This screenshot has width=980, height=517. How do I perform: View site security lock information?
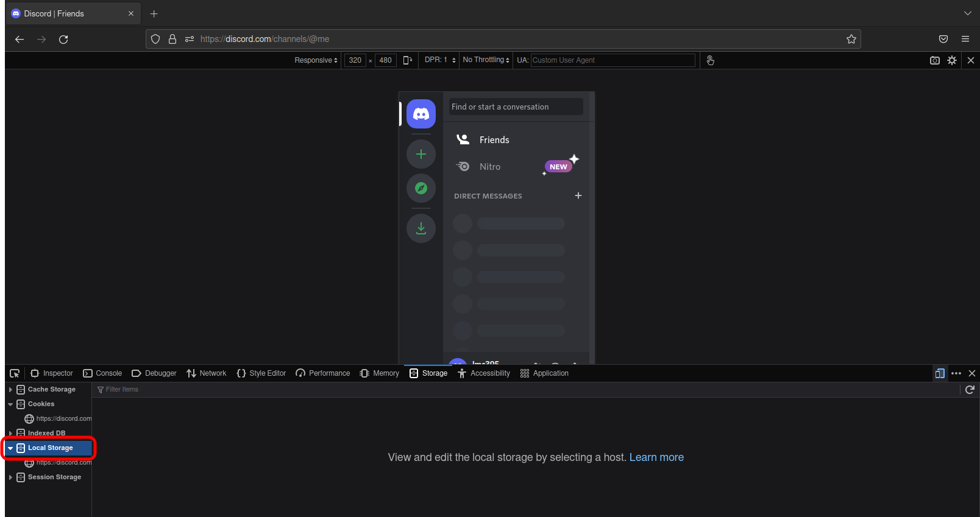tap(172, 39)
